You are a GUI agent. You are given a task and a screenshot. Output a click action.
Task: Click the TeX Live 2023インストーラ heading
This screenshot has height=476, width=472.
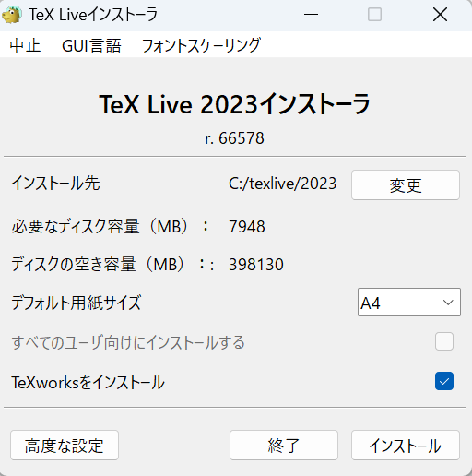tap(235, 104)
